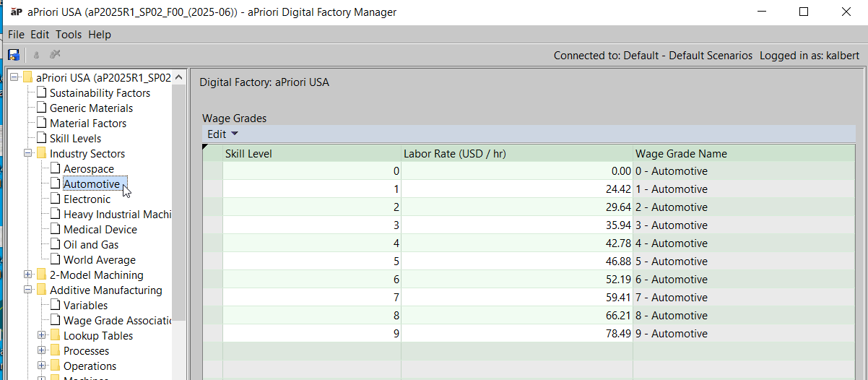This screenshot has height=380, width=868.
Task: Click the Skill Level cell with value 5
Action: pos(312,261)
